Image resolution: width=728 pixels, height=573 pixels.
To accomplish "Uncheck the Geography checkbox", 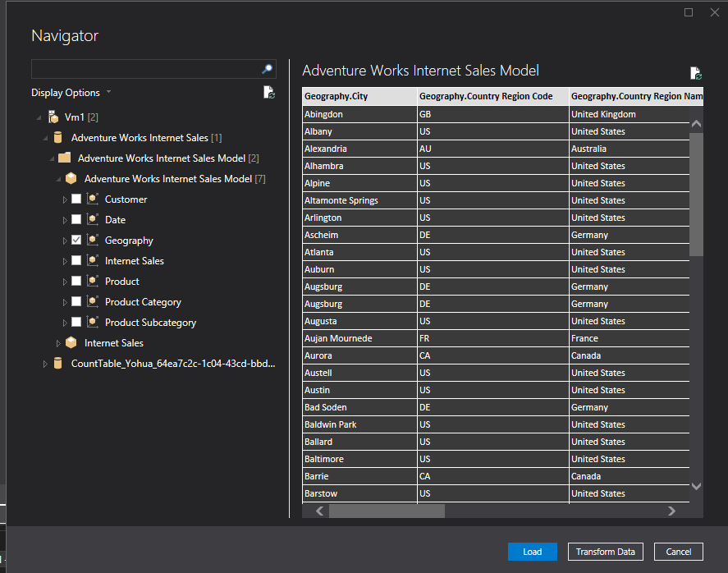I will (x=76, y=240).
